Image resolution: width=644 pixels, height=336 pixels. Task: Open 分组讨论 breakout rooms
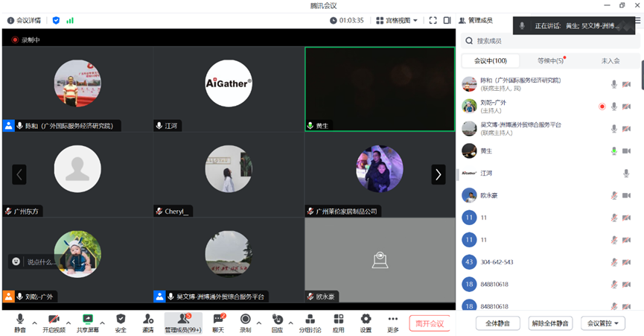coord(310,320)
